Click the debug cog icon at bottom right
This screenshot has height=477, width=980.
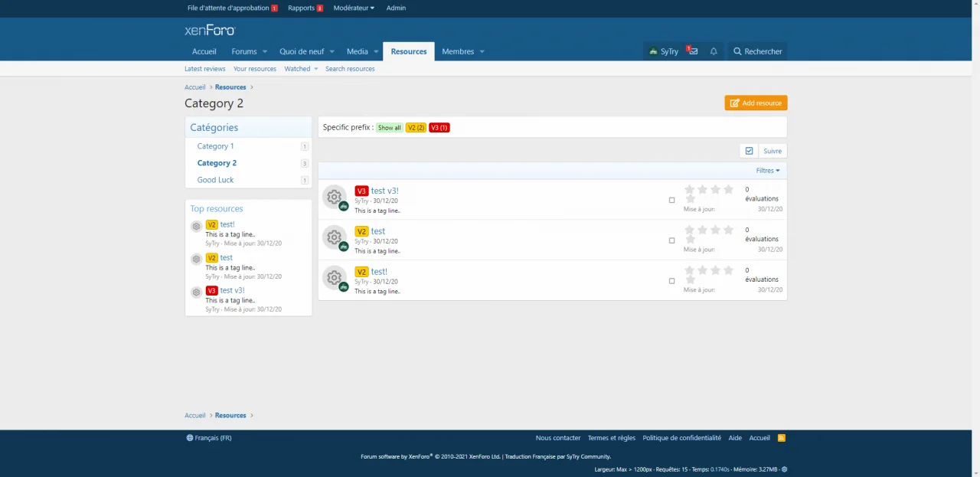pos(784,469)
